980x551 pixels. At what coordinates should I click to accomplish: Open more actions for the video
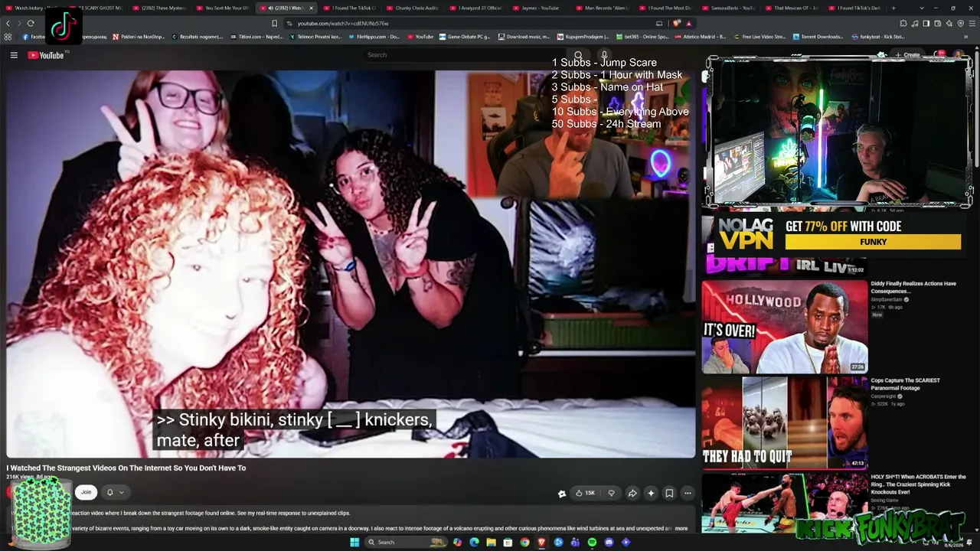tap(688, 493)
